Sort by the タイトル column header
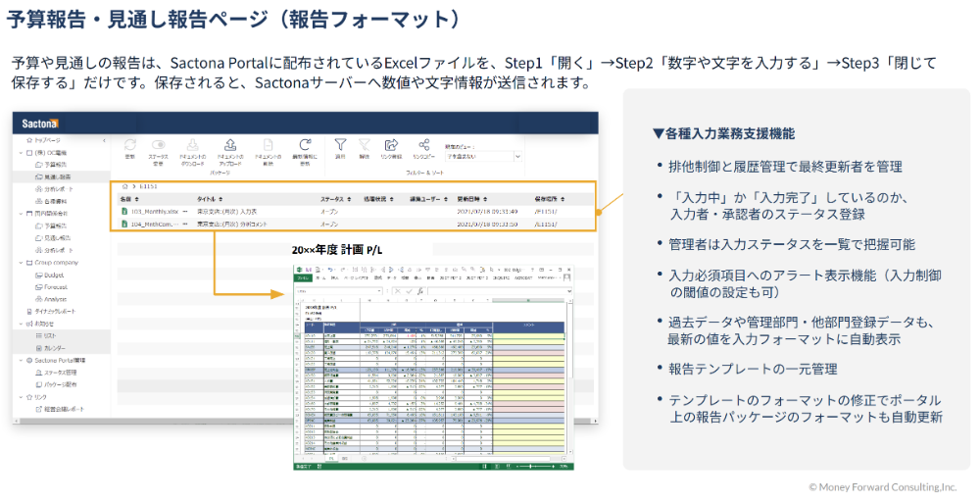This screenshot has width=980, height=502. click(210, 199)
